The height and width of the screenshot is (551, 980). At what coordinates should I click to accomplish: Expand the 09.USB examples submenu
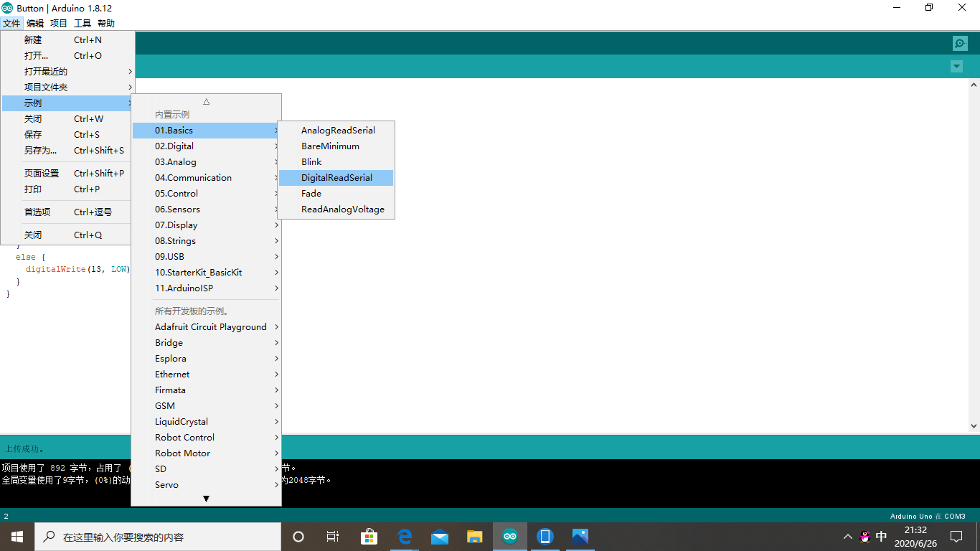pyautogui.click(x=207, y=257)
